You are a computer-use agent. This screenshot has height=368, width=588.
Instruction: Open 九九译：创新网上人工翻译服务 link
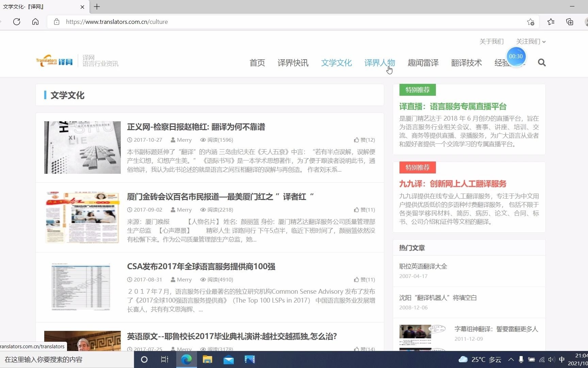point(453,184)
